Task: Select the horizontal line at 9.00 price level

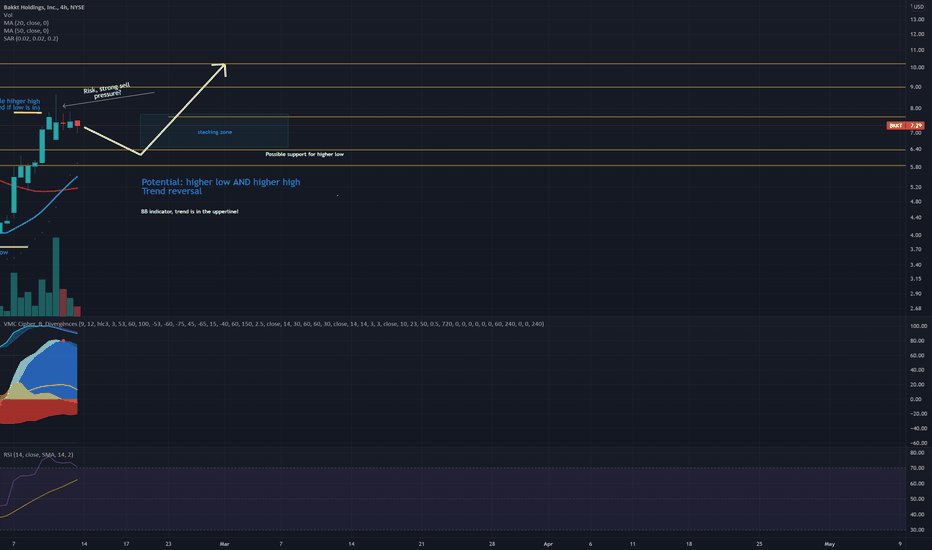Action: (x=452, y=87)
